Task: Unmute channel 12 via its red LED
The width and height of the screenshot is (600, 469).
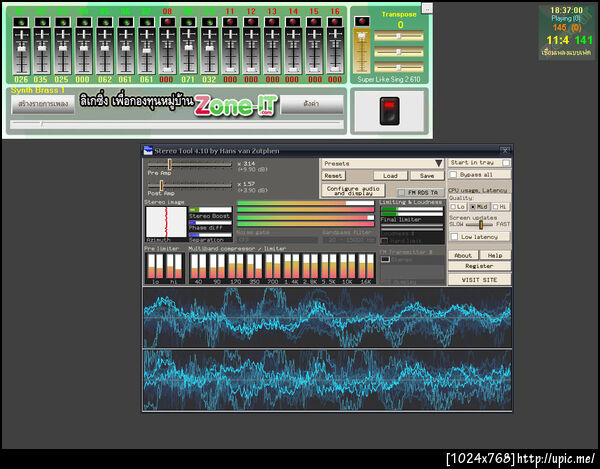Action: coord(251,22)
